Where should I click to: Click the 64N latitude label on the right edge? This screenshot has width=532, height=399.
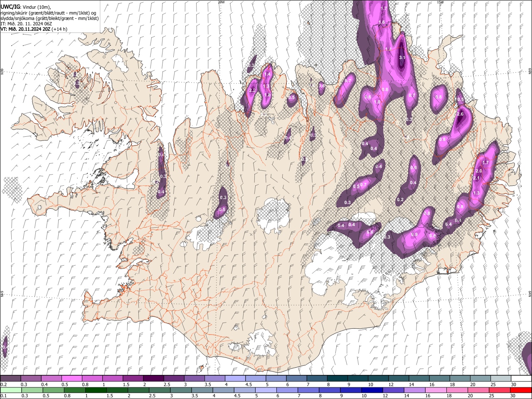pos(530,293)
